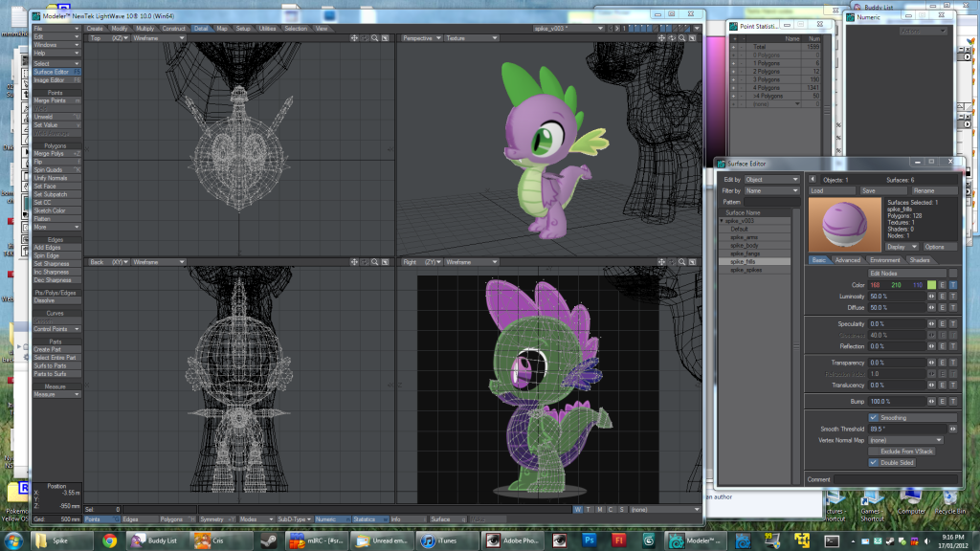The width and height of the screenshot is (980, 551).
Task: Switch to the Modify tab
Action: [x=119, y=28]
